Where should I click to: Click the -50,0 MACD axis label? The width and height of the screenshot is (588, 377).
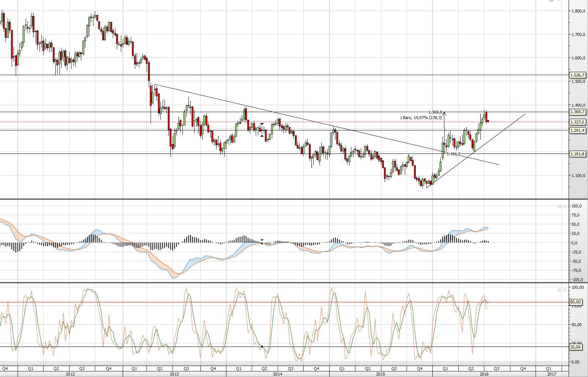click(x=576, y=261)
